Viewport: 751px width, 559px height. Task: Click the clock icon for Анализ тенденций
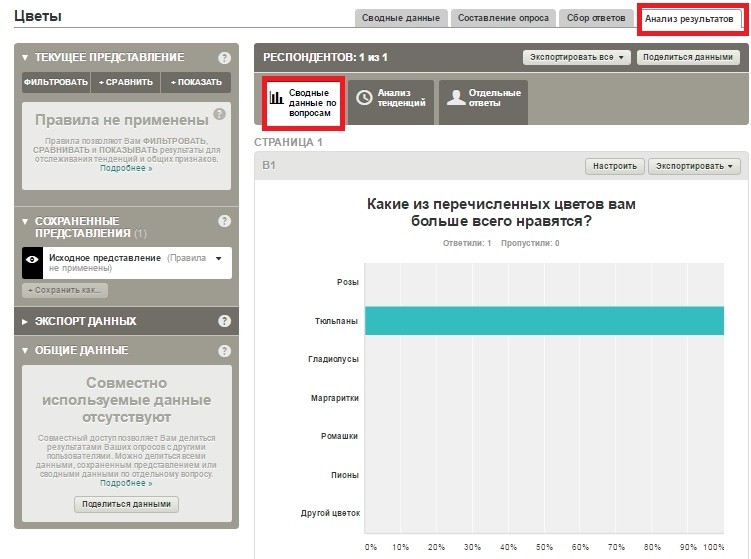coord(364,98)
